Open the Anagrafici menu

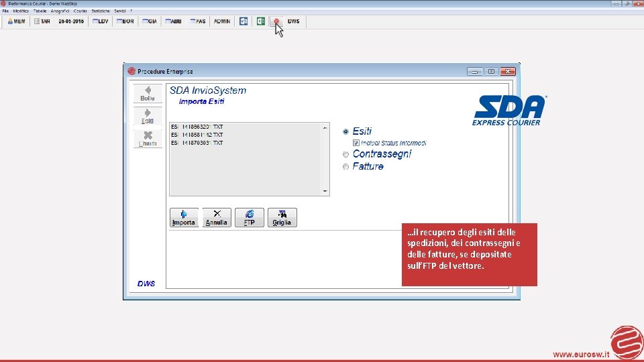[x=60, y=11]
